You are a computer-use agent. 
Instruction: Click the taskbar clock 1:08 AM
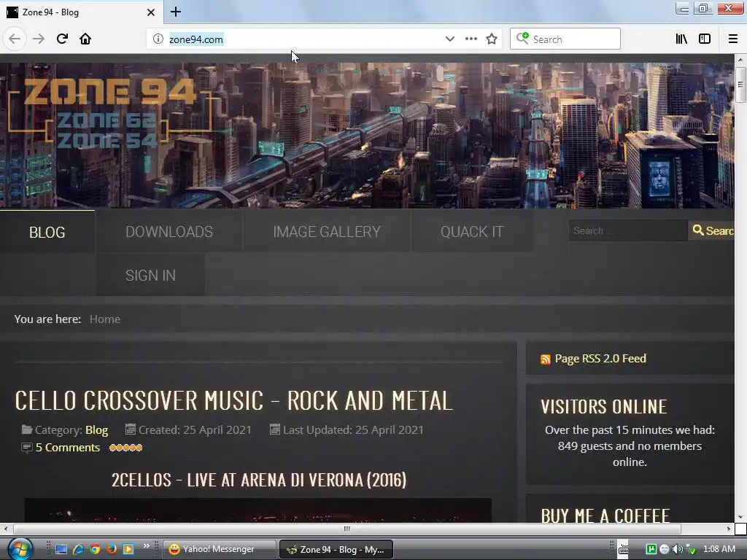[x=719, y=549]
